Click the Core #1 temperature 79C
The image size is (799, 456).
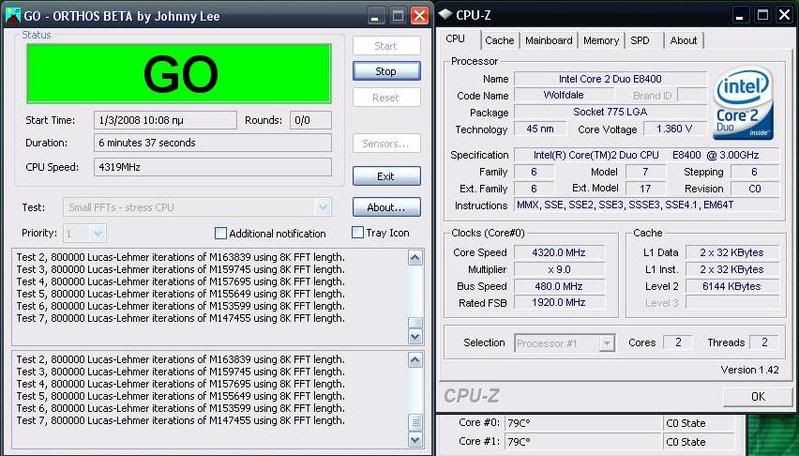(x=582, y=442)
